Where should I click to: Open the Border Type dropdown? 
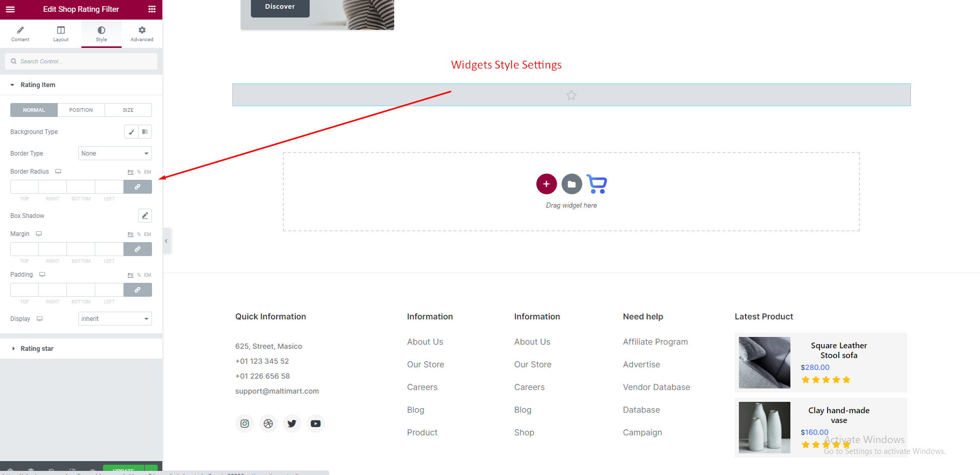pos(115,154)
